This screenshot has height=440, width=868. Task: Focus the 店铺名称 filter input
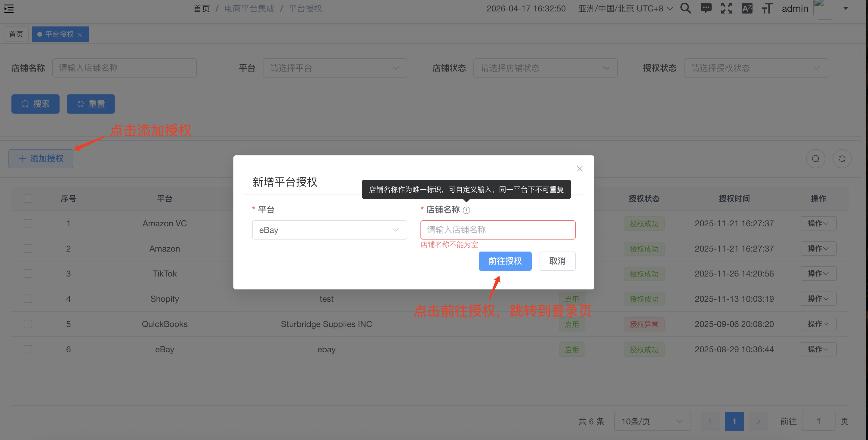(124, 68)
